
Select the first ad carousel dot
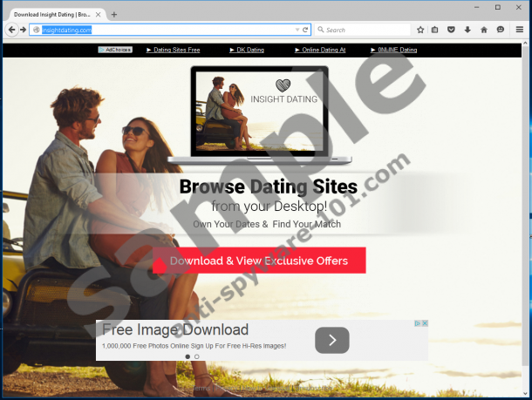(188, 356)
